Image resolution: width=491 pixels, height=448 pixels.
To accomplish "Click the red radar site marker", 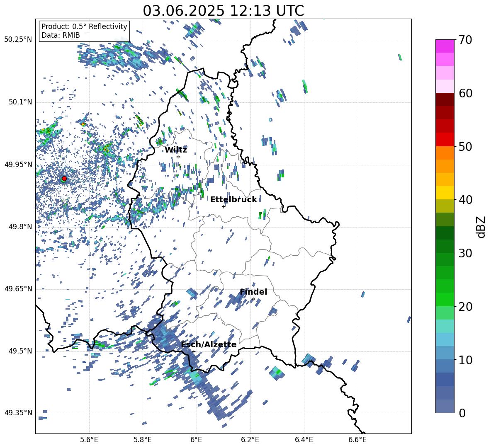I will [x=64, y=178].
